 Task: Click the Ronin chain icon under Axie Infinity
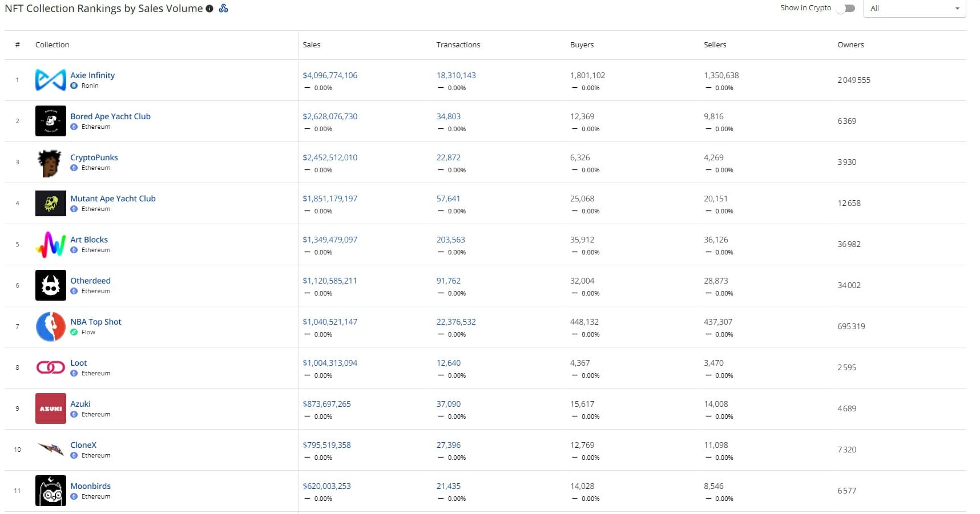pyautogui.click(x=74, y=86)
